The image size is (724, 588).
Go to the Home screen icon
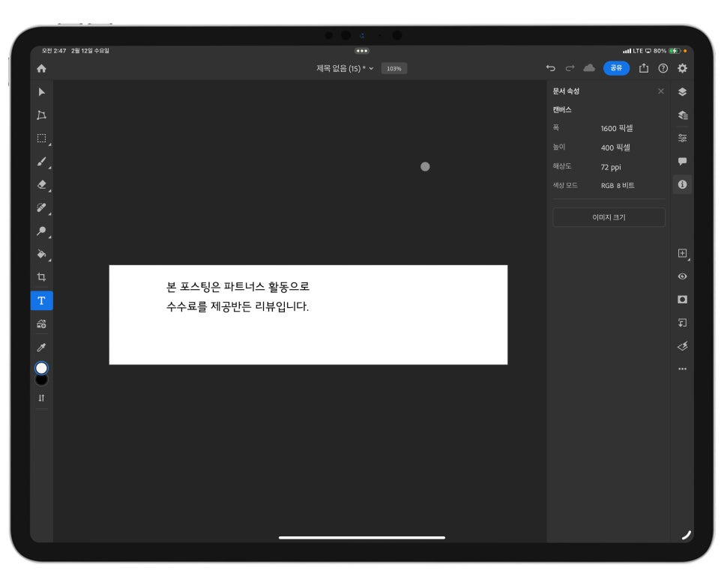tap(41, 69)
